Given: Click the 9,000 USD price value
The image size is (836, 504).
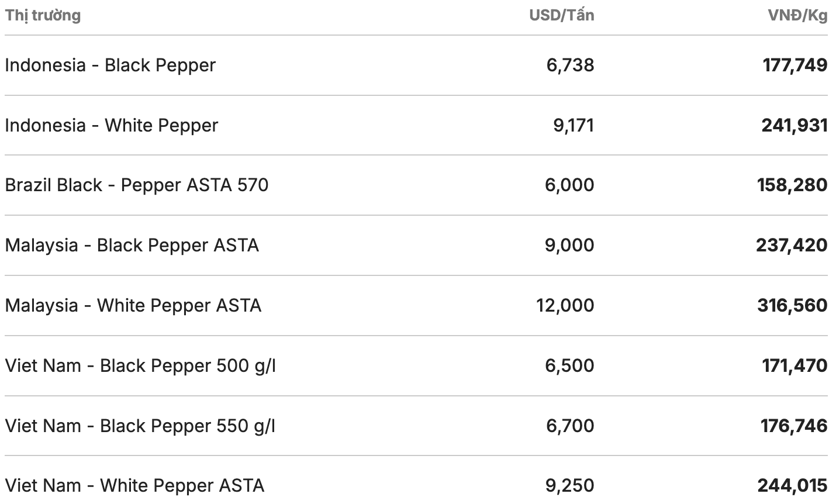Looking at the screenshot, I should pos(569,245).
